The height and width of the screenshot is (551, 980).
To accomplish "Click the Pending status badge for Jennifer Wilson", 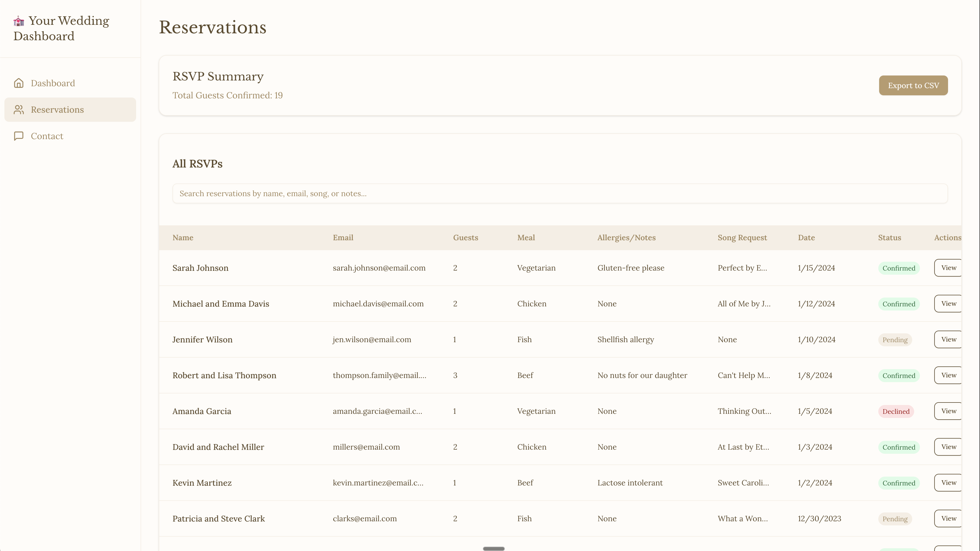I will pos(895,339).
